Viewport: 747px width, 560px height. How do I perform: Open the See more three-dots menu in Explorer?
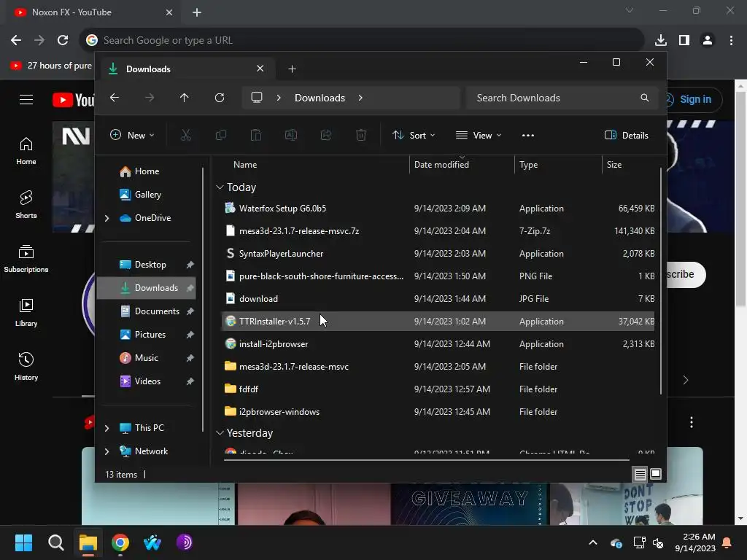tap(528, 135)
